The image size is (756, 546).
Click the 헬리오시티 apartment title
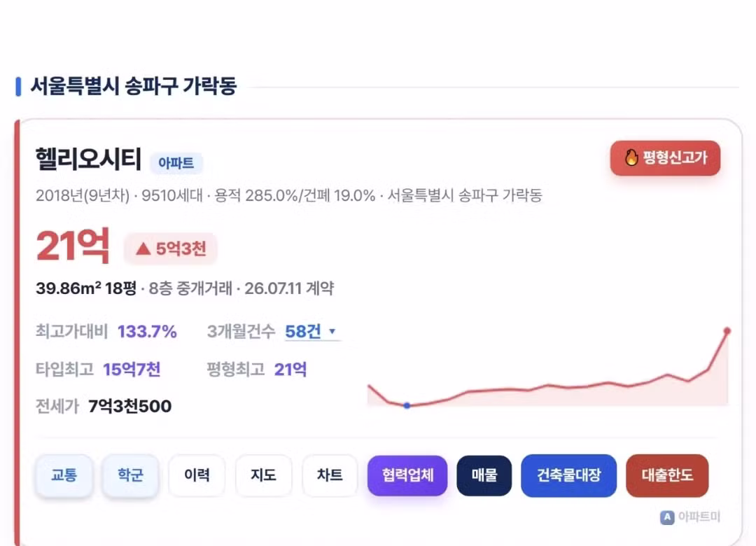click(x=88, y=159)
